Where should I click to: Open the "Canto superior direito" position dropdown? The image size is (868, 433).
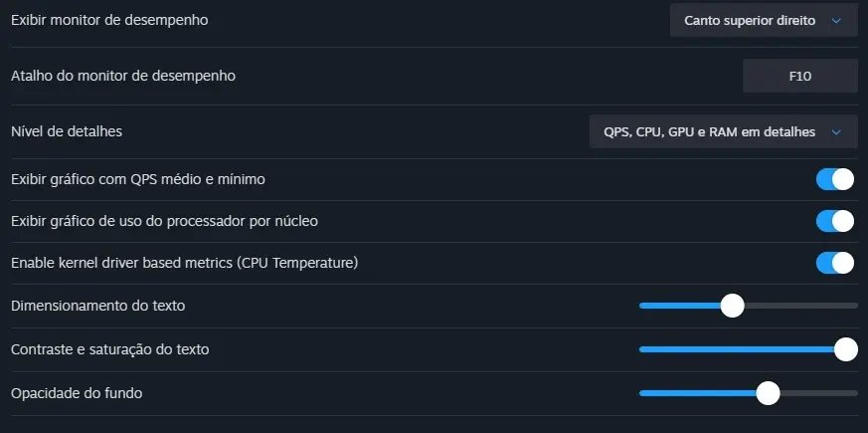coord(763,20)
